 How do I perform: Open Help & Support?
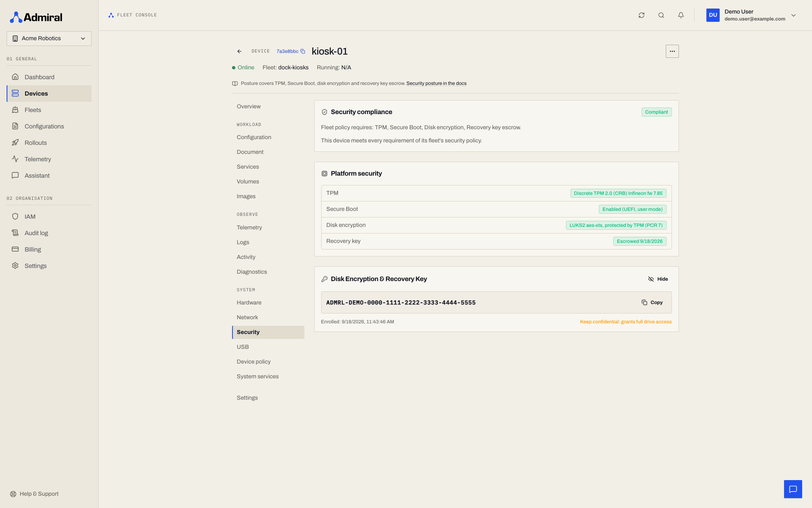(x=35, y=494)
